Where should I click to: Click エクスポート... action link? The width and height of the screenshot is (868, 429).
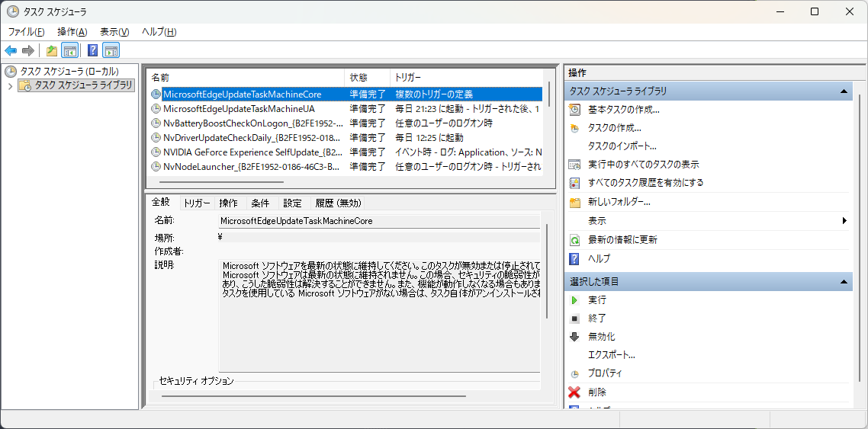612,355
